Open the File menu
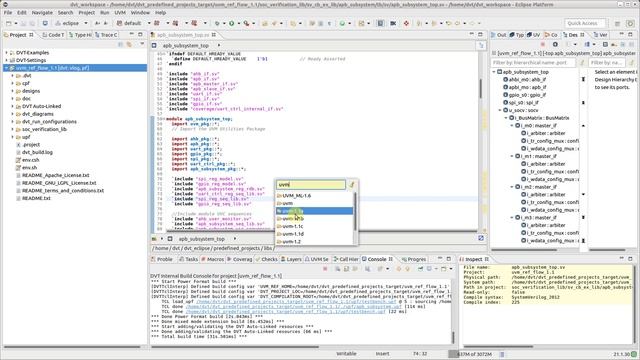640x360 pixels. point(8,13)
